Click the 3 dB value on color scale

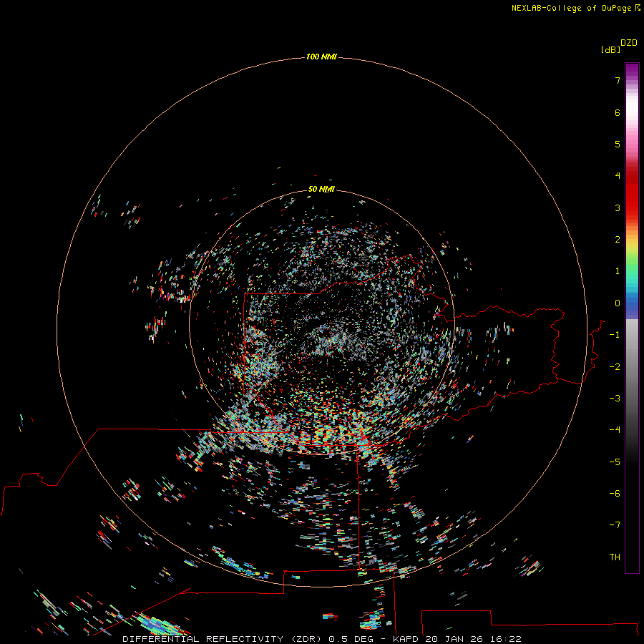click(618, 208)
